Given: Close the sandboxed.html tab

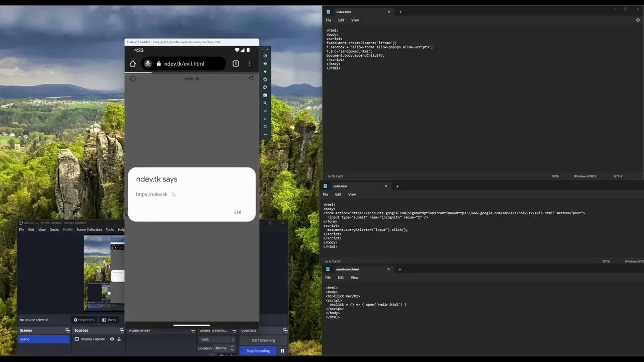Looking at the screenshot, I should [388, 269].
